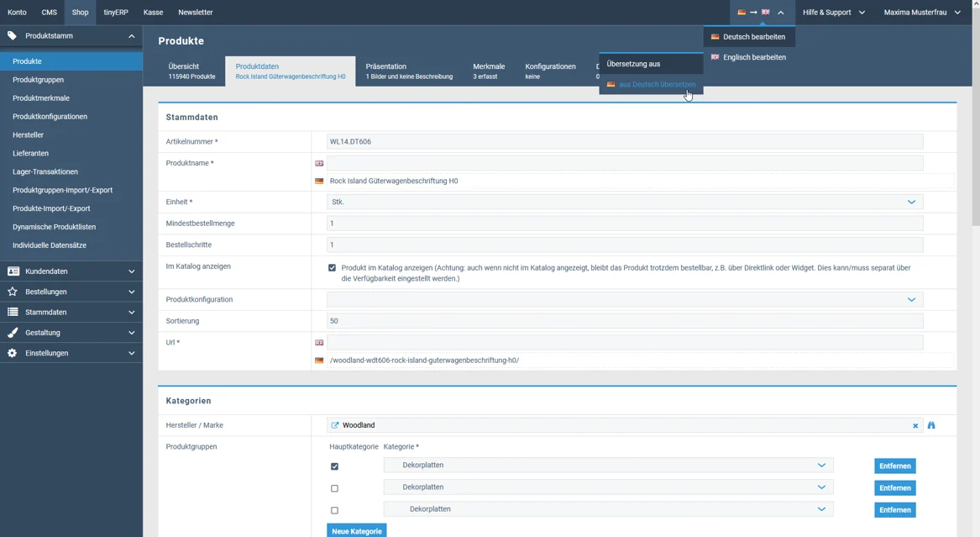Click the German flag beside Rock Island product name
Screen dimensions: 980x537
click(319, 182)
